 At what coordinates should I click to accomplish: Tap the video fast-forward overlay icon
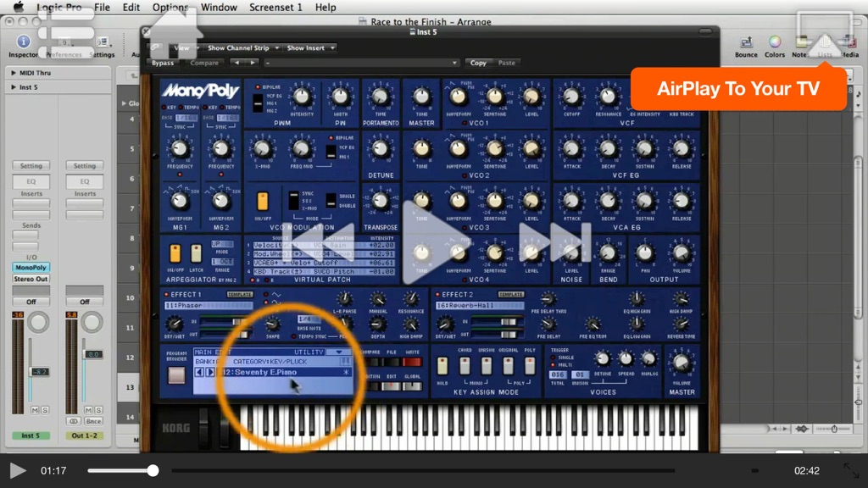pyautogui.click(x=554, y=243)
